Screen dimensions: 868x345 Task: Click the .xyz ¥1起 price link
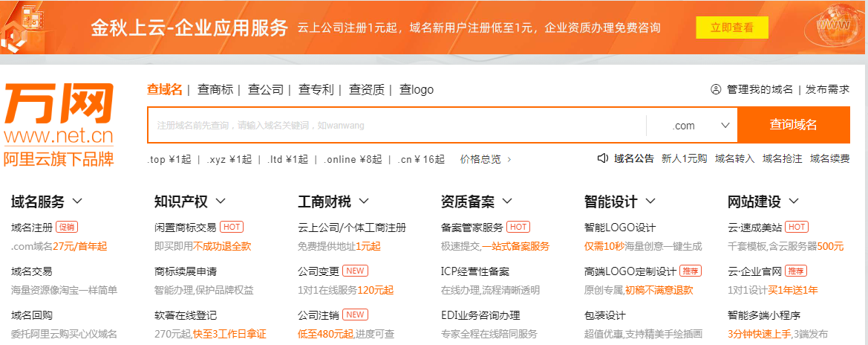point(229,159)
